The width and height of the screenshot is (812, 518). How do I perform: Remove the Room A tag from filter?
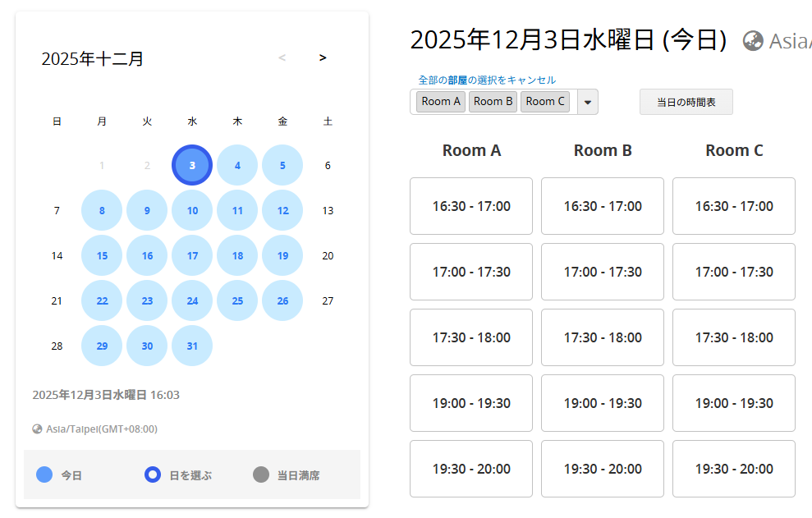441,102
